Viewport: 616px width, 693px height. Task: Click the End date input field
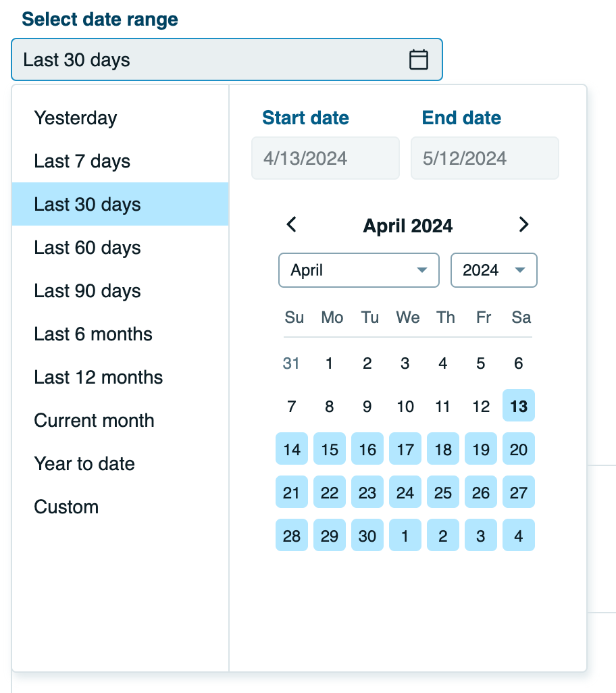pyautogui.click(x=484, y=157)
